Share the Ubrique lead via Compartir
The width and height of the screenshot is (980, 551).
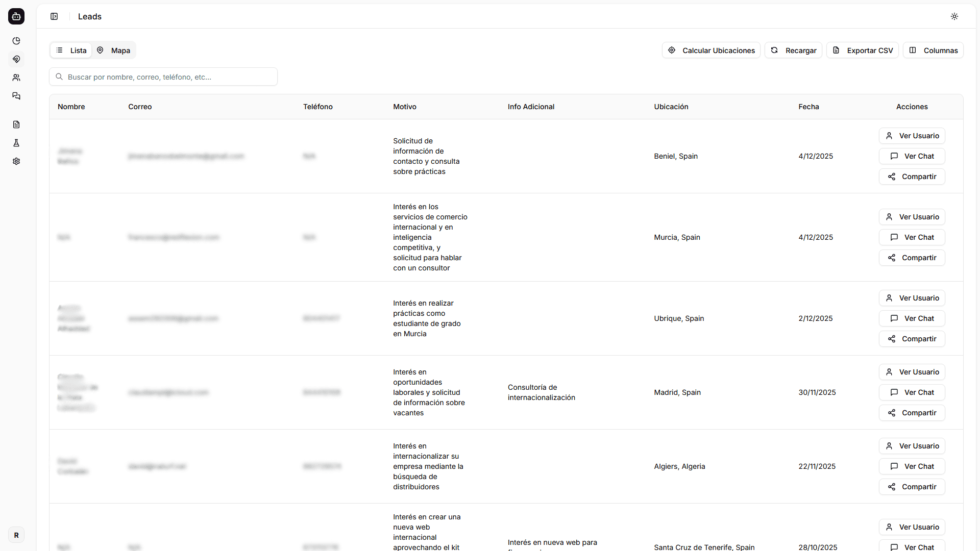pyautogui.click(x=912, y=338)
